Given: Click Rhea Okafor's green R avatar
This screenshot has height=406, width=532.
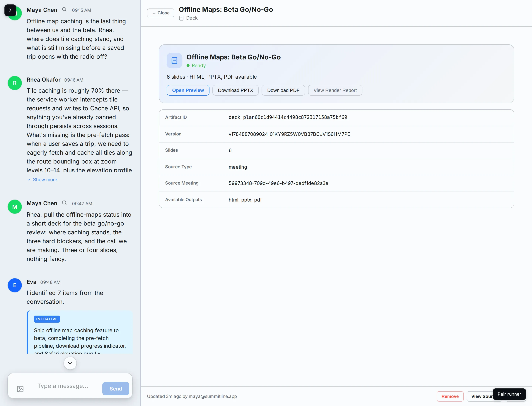Looking at the screenshot, I should pyautogui.click(x=15, y=83).
